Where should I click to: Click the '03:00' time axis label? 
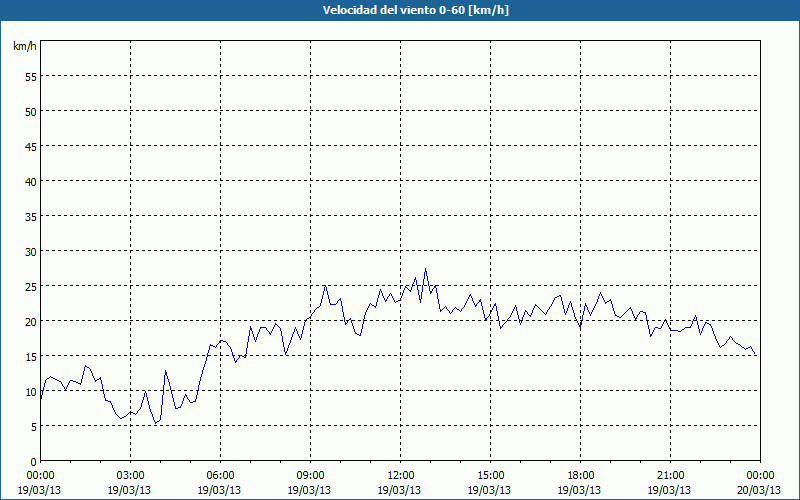[x=130, y=476]
